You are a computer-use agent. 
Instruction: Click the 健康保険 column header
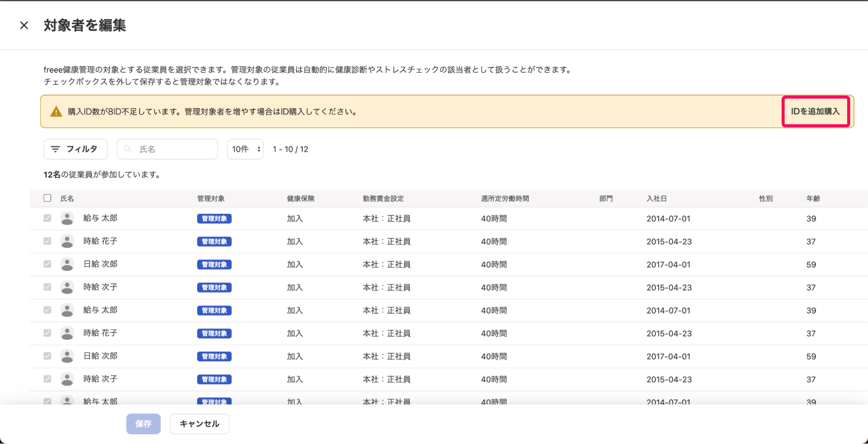[300, 199]
